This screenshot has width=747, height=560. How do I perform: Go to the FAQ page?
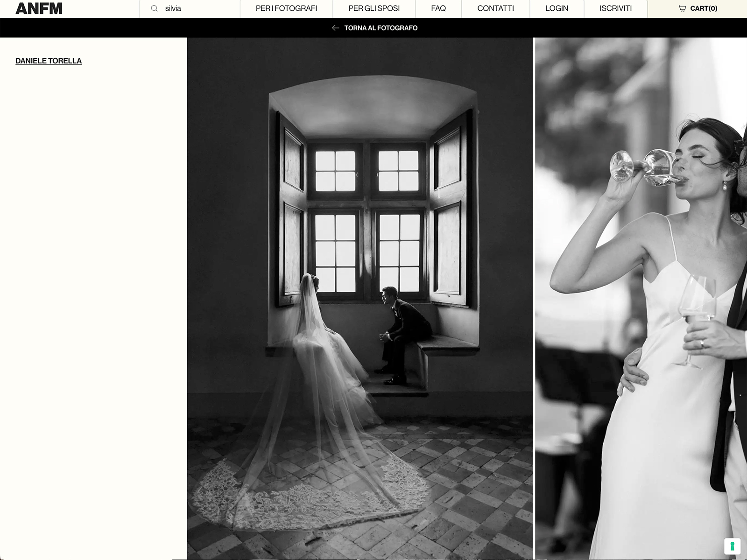coord(438,8)
